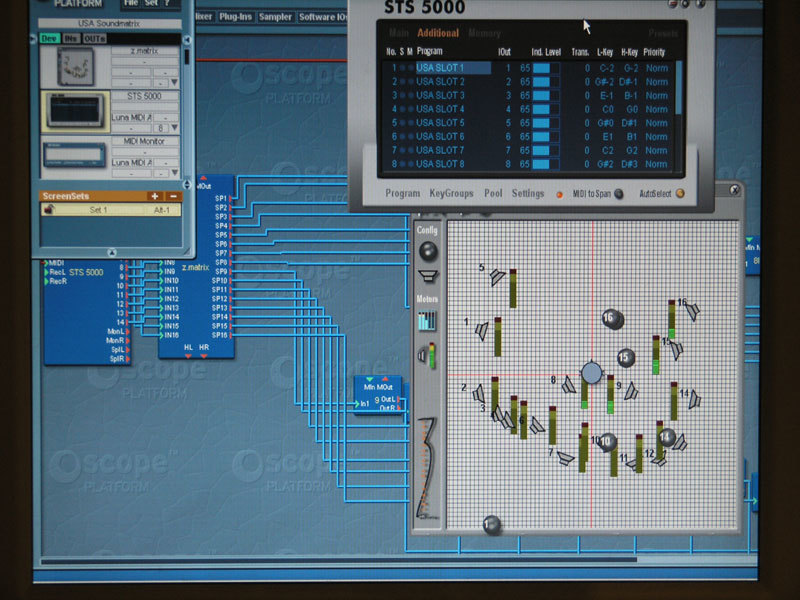Open the KeyGroups page
The image size is (800, 600).
coord(452,193)
